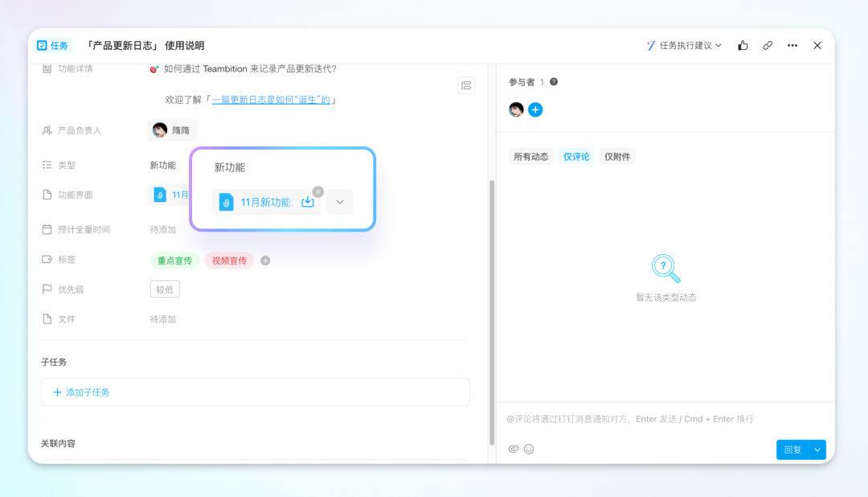Click the participants help question icon
The height and width of the screenshot is (497, 868).
pos(554,82)
